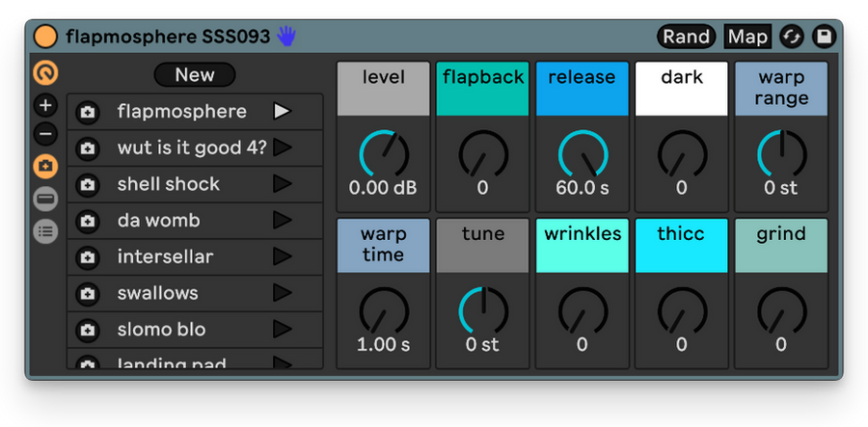
Task: Select the slomo blo variation name
Action: click(161, 329)
